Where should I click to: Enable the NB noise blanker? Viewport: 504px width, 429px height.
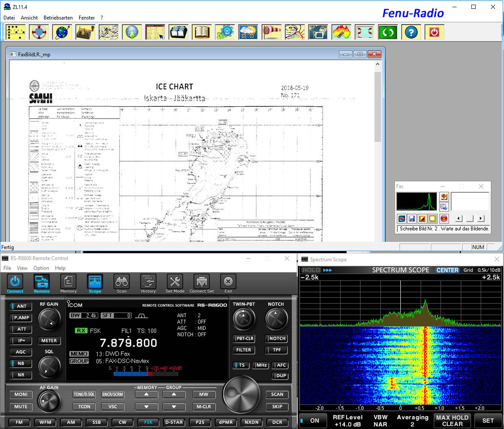(20, 363)
